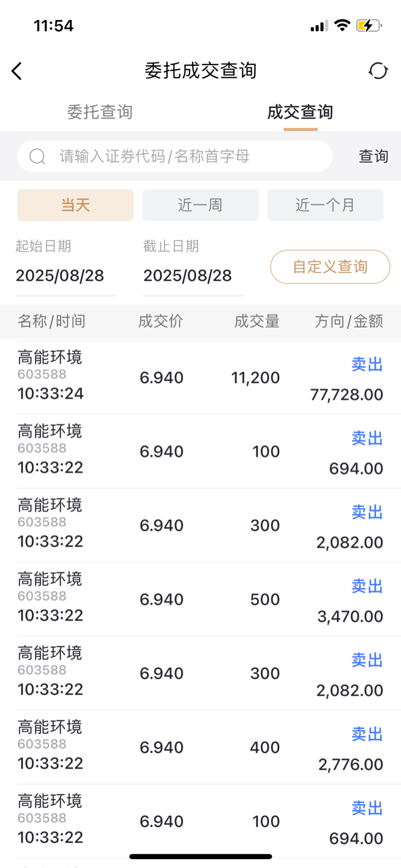Screen dimensions: 401x868
Task: Open the 500-share 高能环境 trade row
Action: (x=200, y=599)
